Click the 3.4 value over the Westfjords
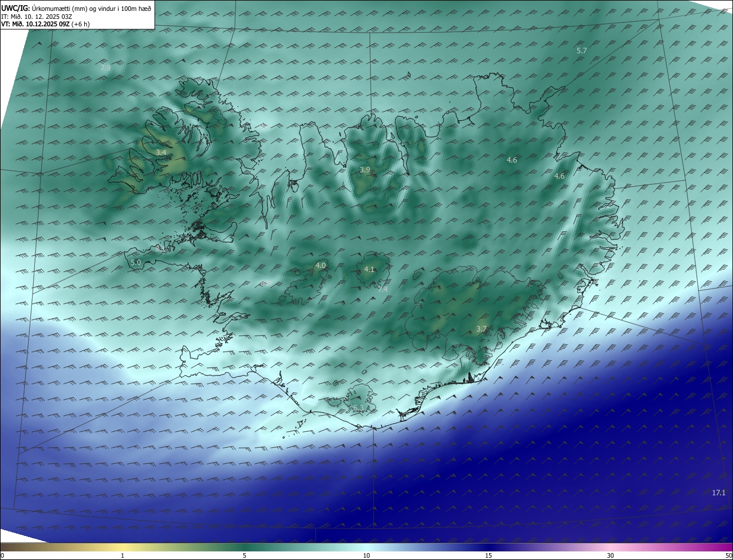The width and height of the screenshot is (733, 560). (161, 153)
